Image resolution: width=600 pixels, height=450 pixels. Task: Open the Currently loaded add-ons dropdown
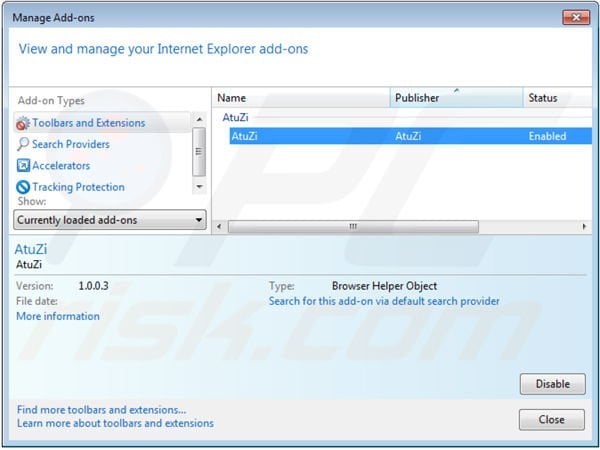pyautogui.click(x=110, y=220)
